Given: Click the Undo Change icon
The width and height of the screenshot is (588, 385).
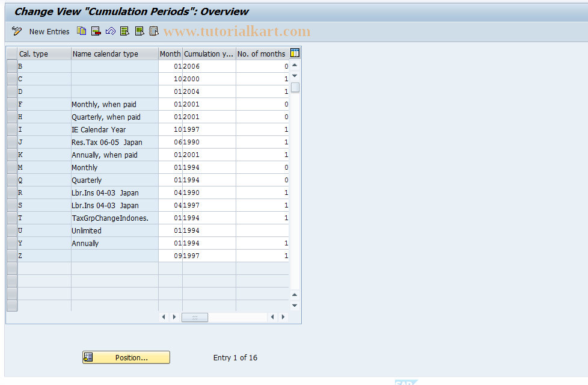Looking at the screenshot, I should 110,31.
